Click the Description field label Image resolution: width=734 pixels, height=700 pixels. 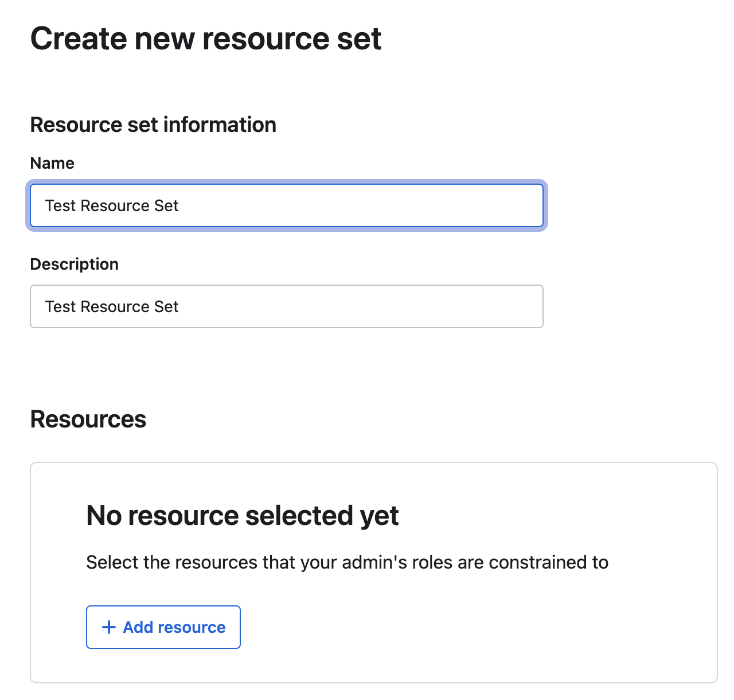coord(74,264)
